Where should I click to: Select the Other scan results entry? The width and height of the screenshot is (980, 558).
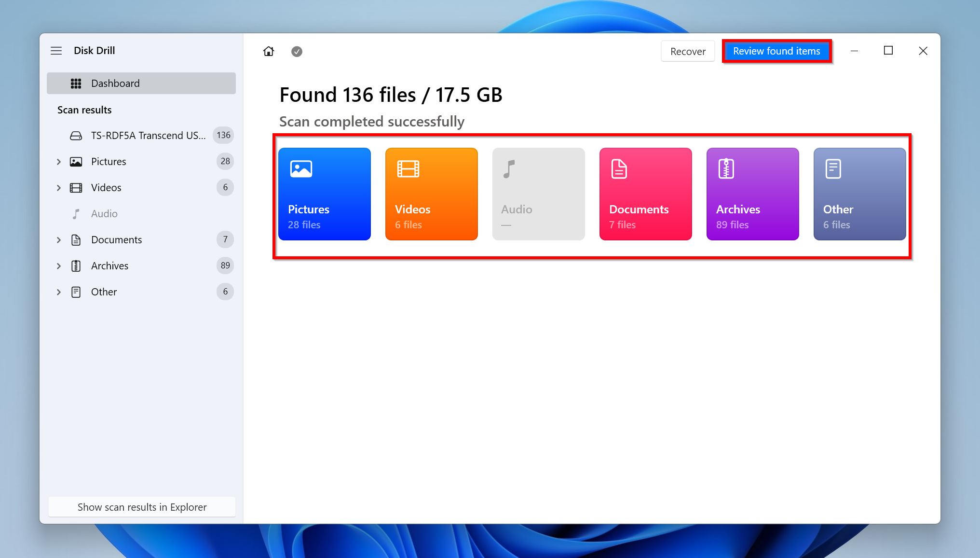coord(104,292)
